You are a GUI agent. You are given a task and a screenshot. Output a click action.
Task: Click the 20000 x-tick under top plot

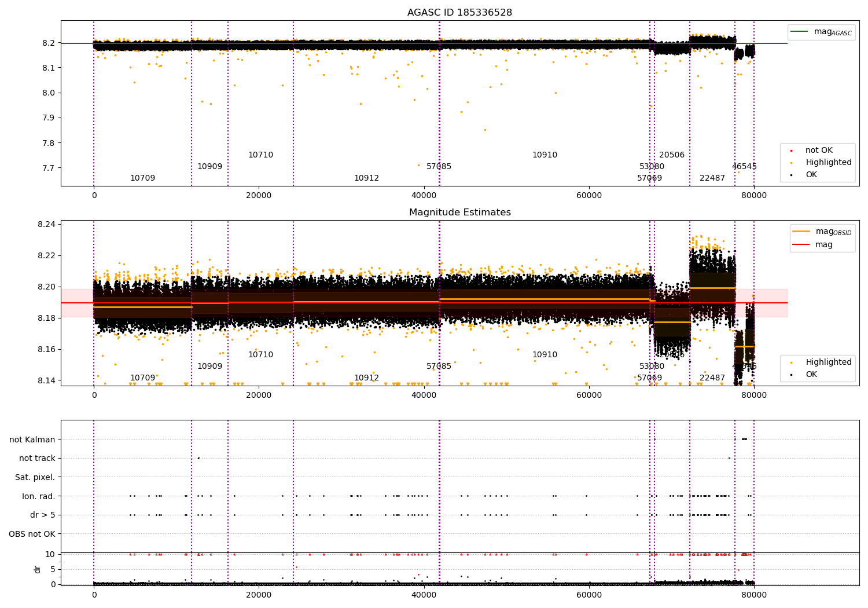pos(259,195)
